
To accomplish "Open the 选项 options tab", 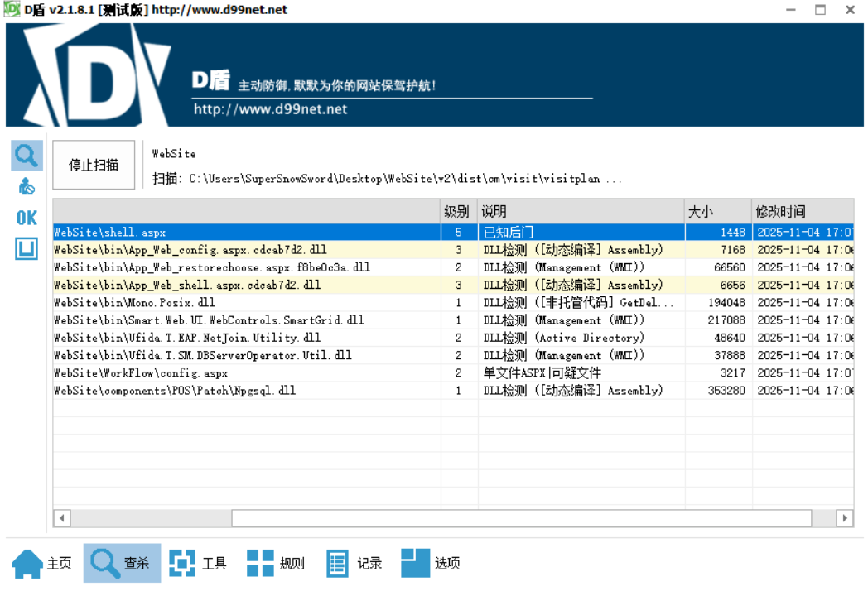I will pyautogui.click(x=432, y=564).
